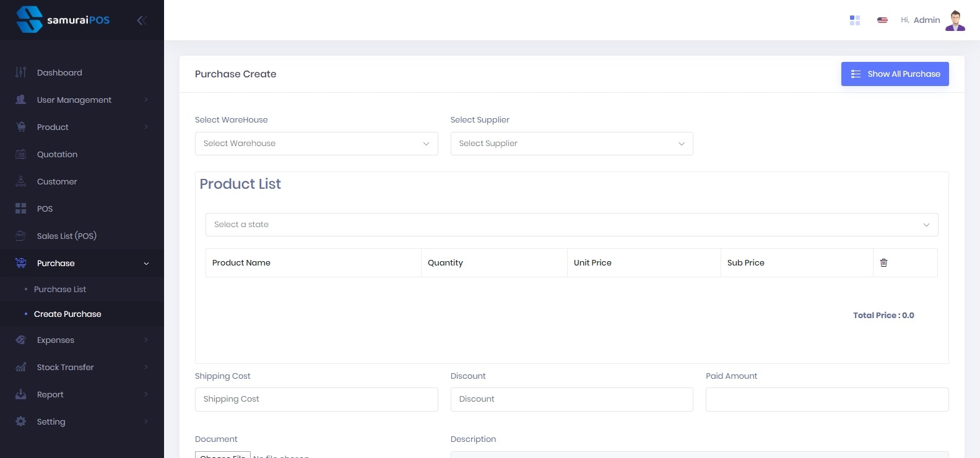Screen dimensions: 980x458
Task: Open the Admin user avatar
Action: [955, 20]
